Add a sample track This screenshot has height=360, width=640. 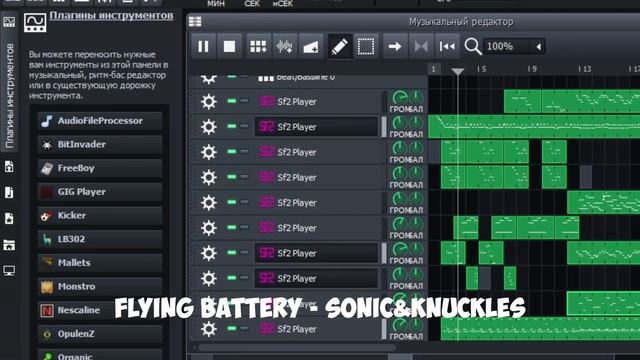284,47
